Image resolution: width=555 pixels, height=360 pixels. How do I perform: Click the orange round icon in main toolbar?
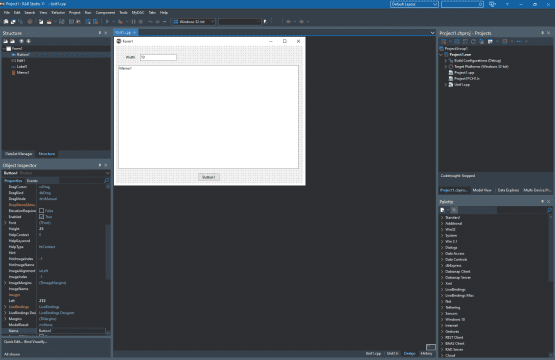pos(30,22)
